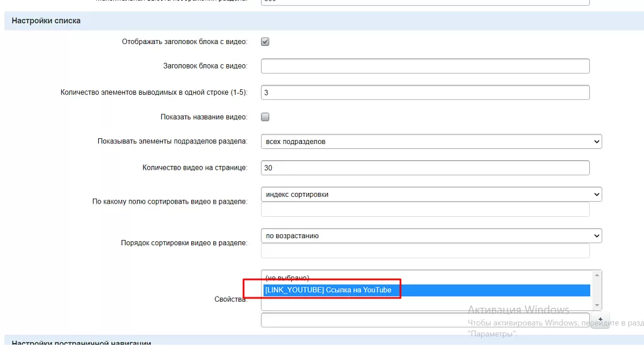The width and height of the screenshot is (644, 345).
Task: Uncheck 'Отображать заголовок блока с видео' checkbox
Action: [x=265, y=41]
